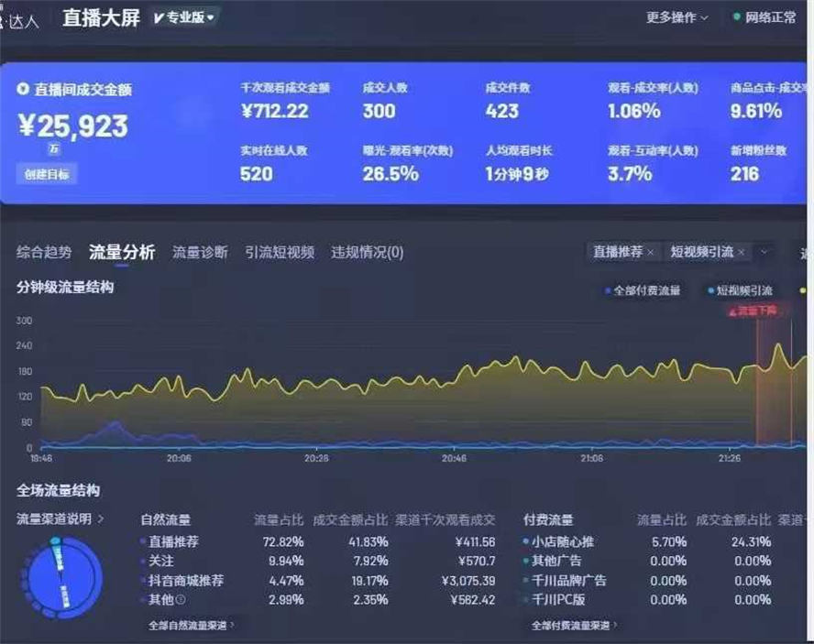The width and height of the screenshot is (814, 644).
Task: Expand the filter chevron beside 短视频引流 chip
Action: [763, 252]
